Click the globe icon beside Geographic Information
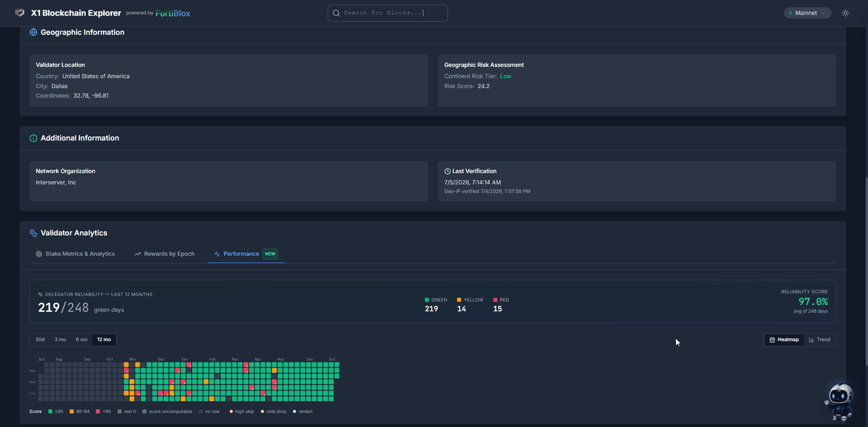 [33, 32]
